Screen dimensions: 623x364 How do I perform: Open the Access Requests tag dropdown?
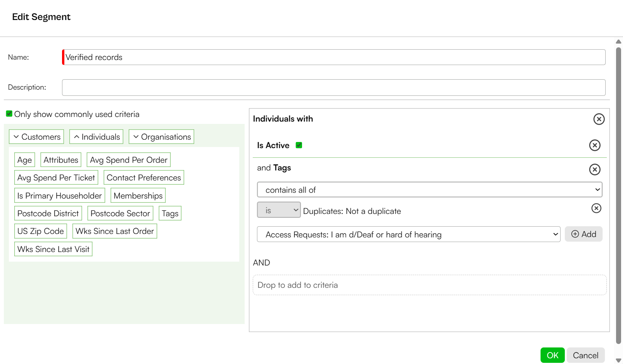tap(409, 234)
